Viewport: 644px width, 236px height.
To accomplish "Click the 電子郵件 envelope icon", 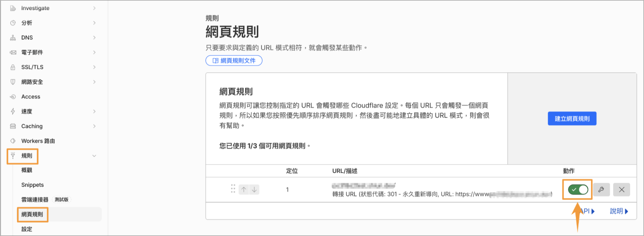I will 13,52.
